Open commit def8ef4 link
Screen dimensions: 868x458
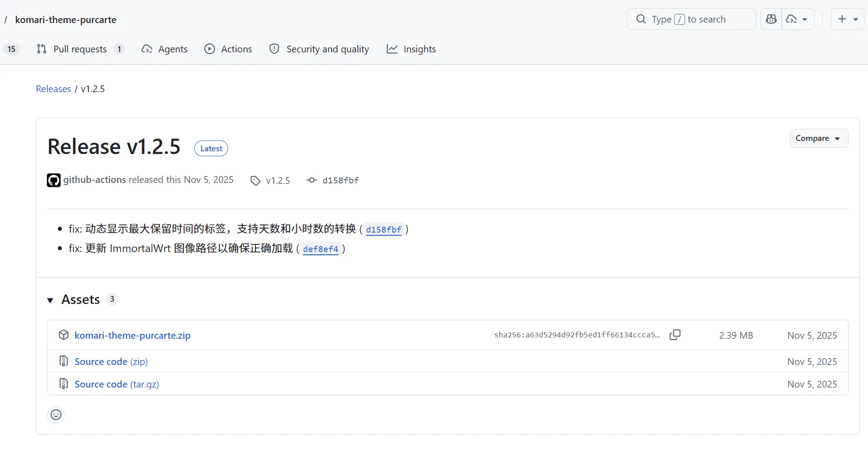coord(320,249)
